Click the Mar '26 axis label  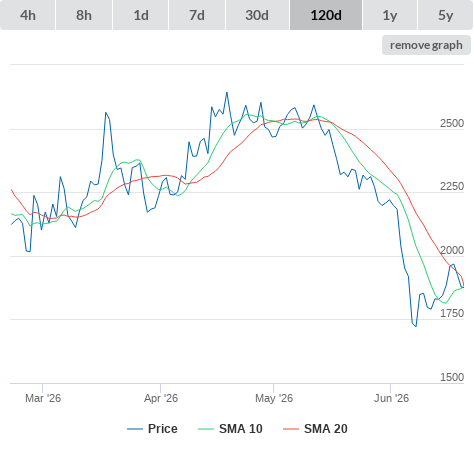43,398
